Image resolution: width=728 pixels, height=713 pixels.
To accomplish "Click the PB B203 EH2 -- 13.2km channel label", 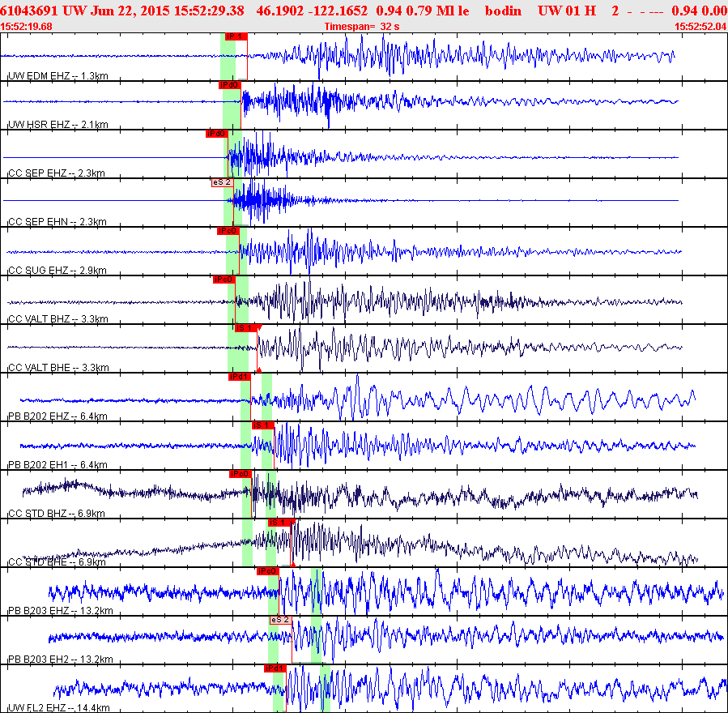I will click(61, 660).
